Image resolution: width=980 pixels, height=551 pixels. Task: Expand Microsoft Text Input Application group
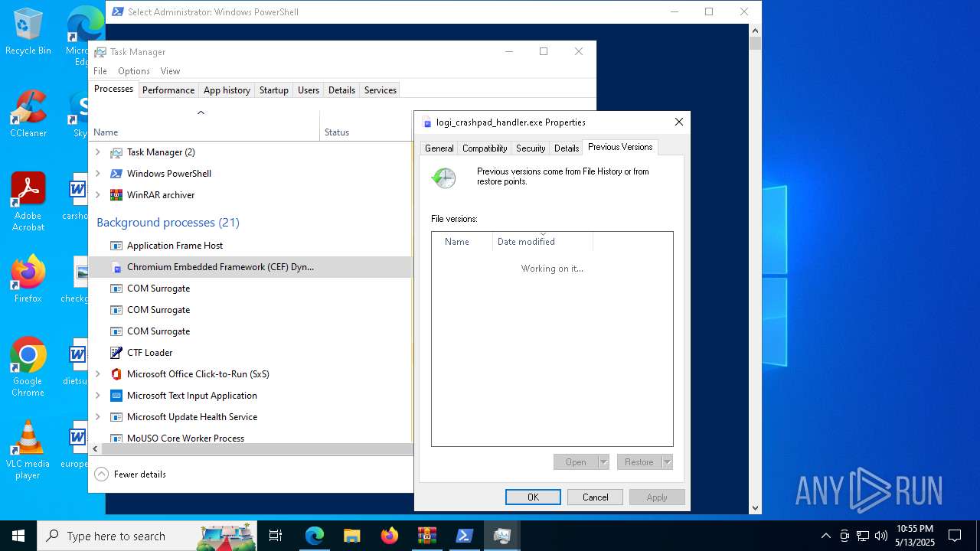pos(98,396)
